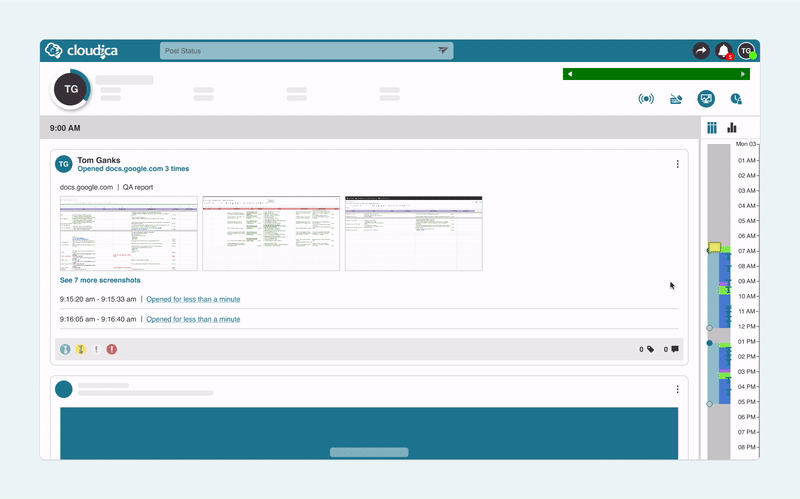Click the timeline dot near 05 PM
Screen dimensions: 800x499
click(x=709, y=404)
